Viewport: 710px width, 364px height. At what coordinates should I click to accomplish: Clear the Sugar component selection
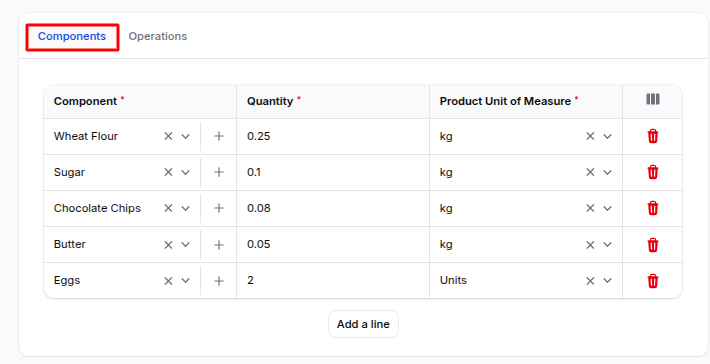(x=168, y=172)
